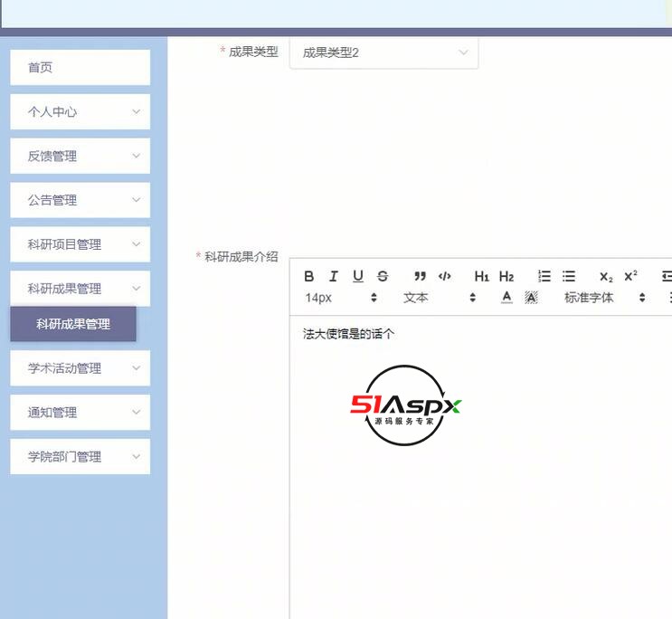This screenshot has height=619, width=672.
Task: Select the 51Aspx logo image in editor
Action: pos(405,405)
